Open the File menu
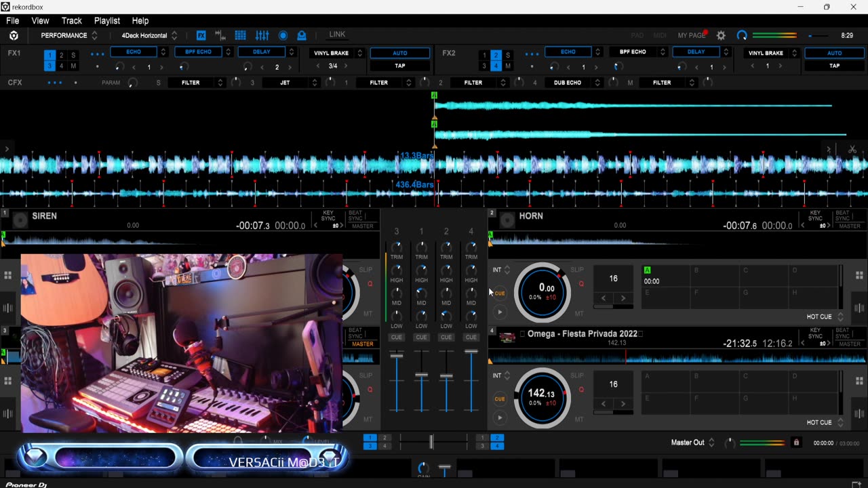This screenshot has height=488, width=868. pos(13,21)
